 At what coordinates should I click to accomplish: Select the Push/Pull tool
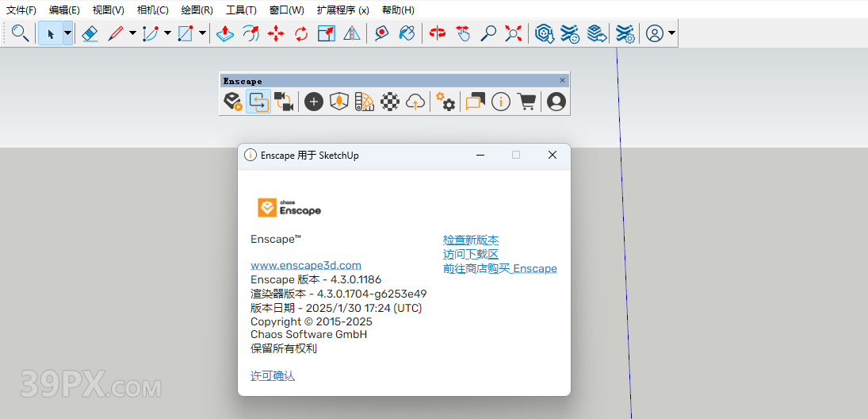pos(225,33)
